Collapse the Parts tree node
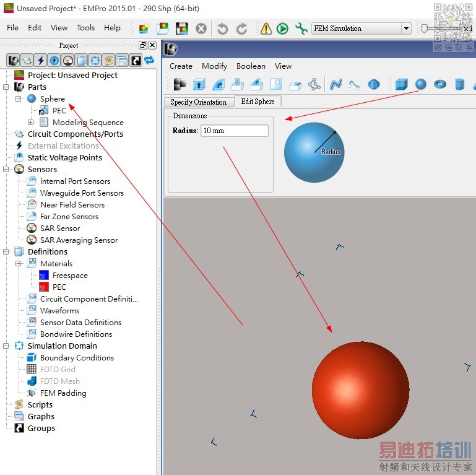Image resolution: width=476 pixels, height=475 pixels. click(6, 87)
